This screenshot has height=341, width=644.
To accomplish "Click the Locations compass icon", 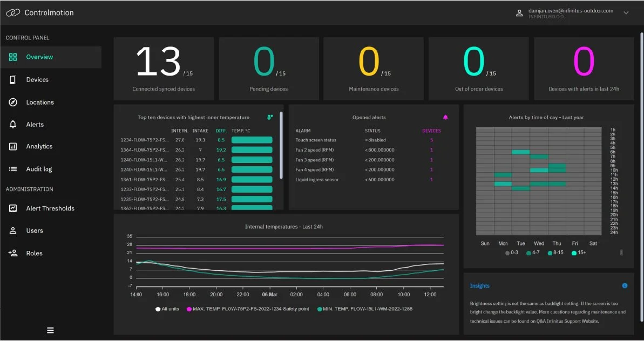I will tap(13, 102).
